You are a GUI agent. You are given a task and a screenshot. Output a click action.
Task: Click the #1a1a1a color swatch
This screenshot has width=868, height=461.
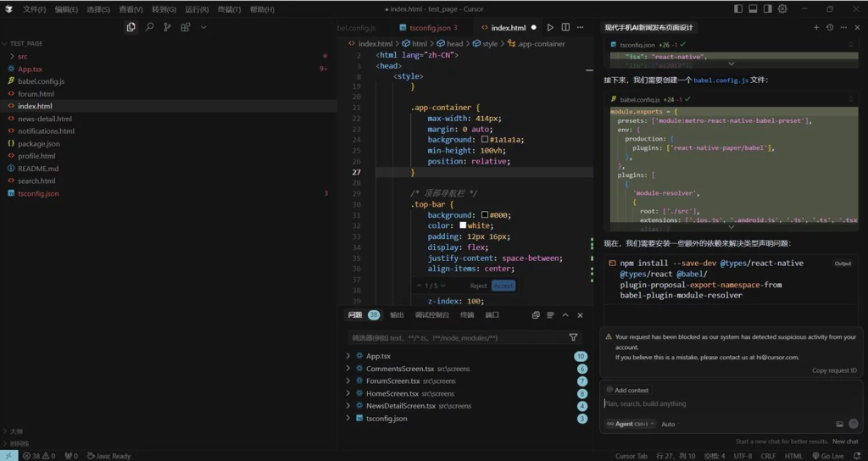pyautogui.click(x=485, y=140)
